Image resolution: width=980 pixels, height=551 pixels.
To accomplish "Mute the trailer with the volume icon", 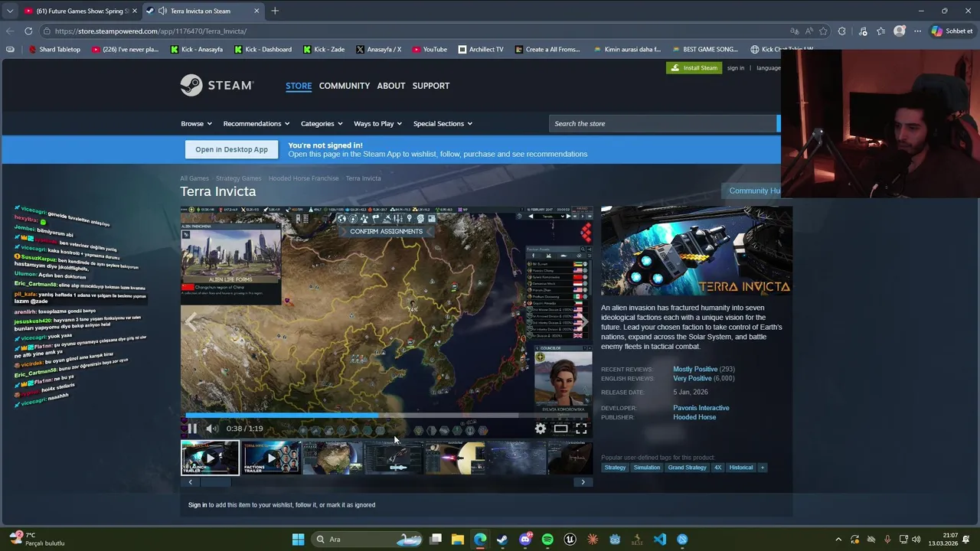I will pyautogui.click(x=211, y=429).
